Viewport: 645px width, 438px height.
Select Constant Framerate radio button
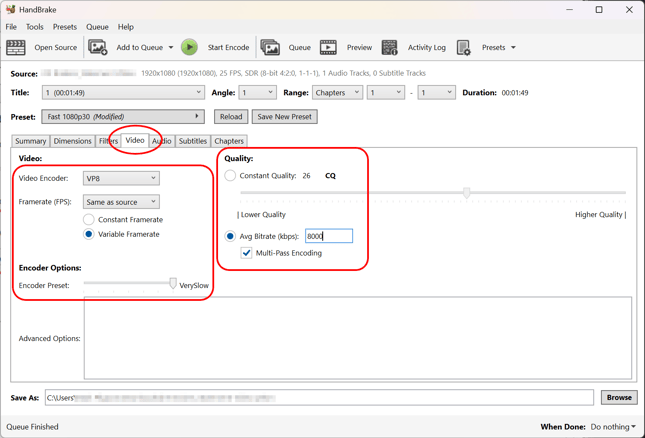pos(88,219)
